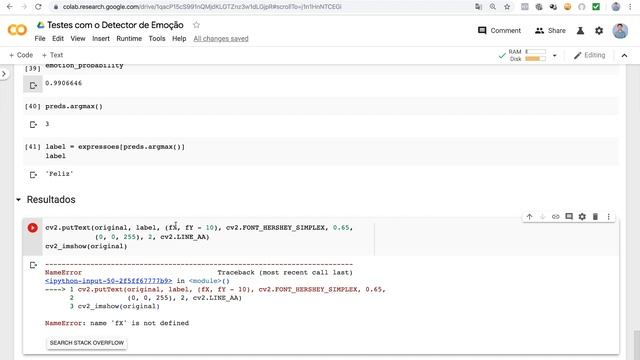Delete the cell with trash icon
This screenshot has height=360, width=640.
[595, 217]
